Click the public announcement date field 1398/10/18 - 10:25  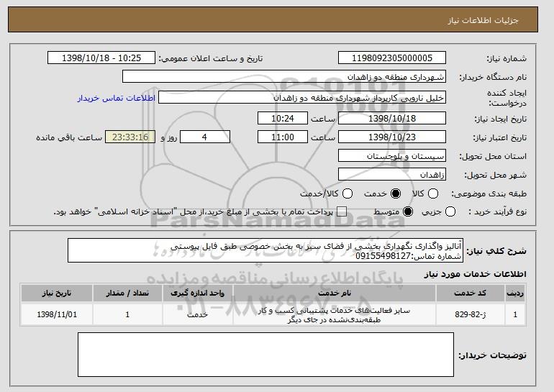[101, 58]
